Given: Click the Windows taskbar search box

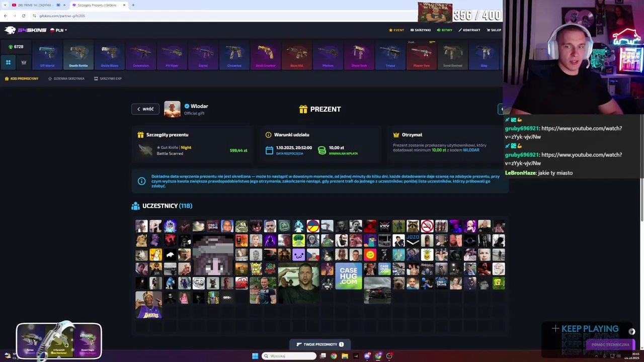Looking at the screenshot, I should pyautogui.click(x=289, y=356).
